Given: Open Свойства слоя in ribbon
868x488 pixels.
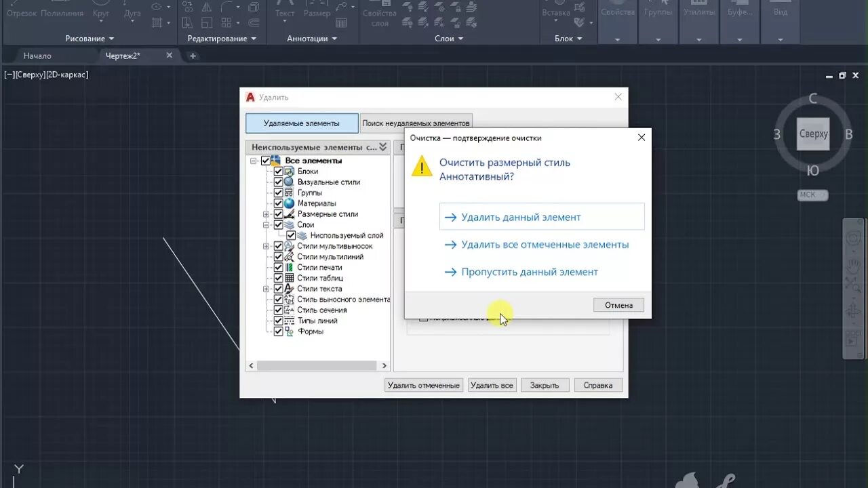Looking at the screenshot, I should 380,15.
